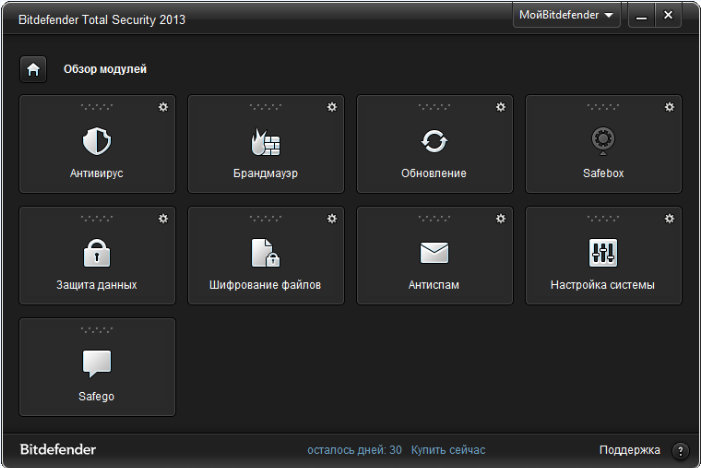The height and width of the screenshot is (468, 701).
Task: Expand the МойBitdefender dropdown
Action: point(566,15)
